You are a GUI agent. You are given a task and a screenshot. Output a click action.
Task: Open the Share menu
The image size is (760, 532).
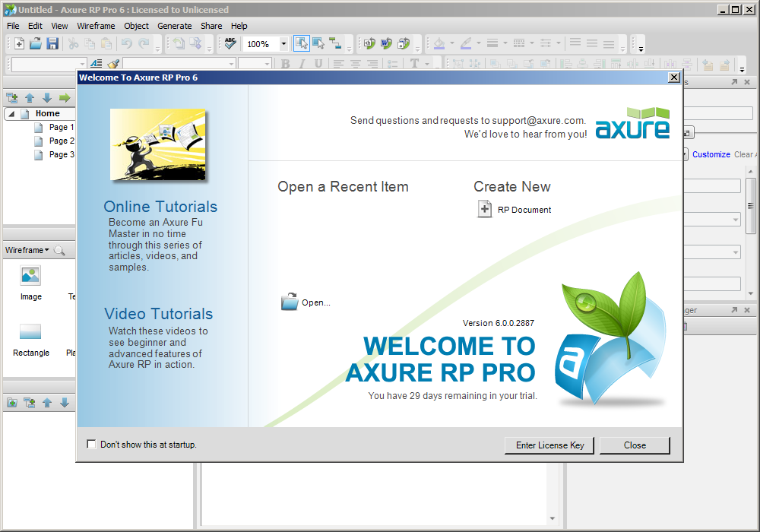[x=211, y=26]
